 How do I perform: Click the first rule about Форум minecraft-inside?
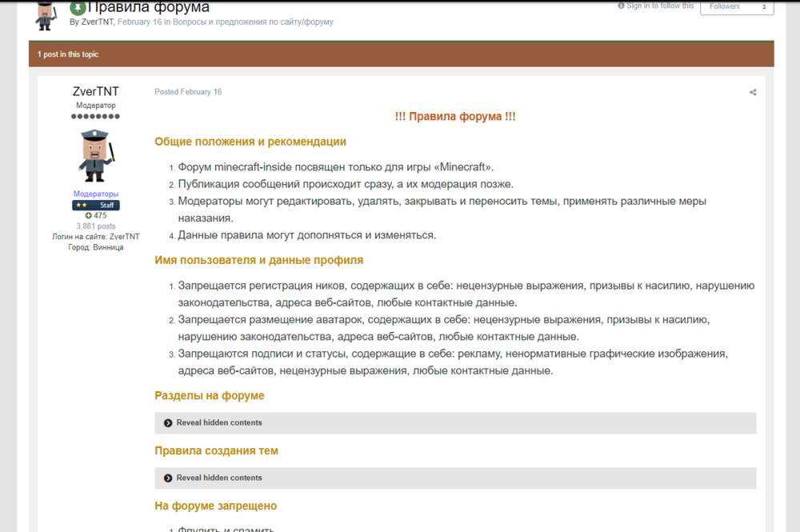[336, 167]
